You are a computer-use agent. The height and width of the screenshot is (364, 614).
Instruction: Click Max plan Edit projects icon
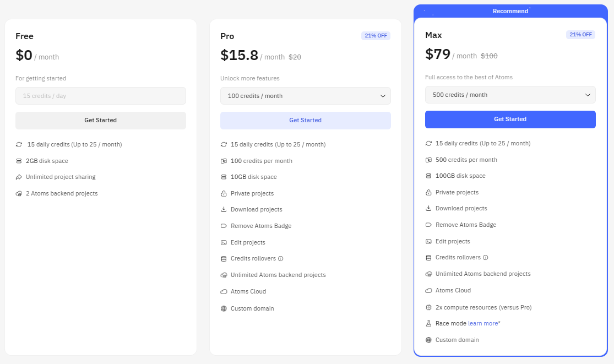coord(428,241)
